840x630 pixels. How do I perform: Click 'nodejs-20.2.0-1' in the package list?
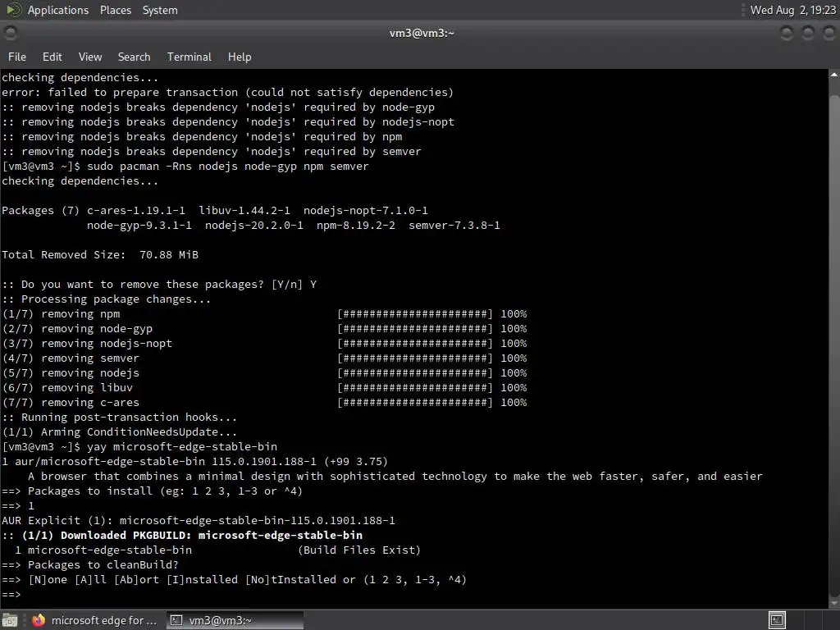coord(254,226)
